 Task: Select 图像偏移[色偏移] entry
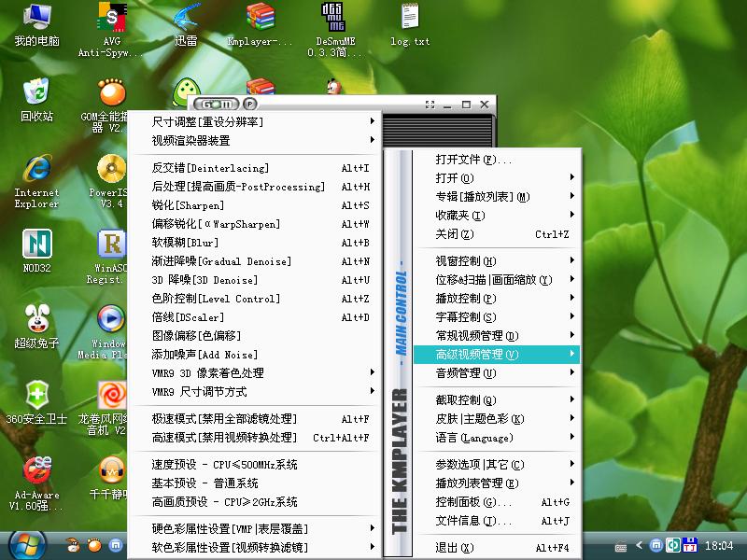click(255, 336)
